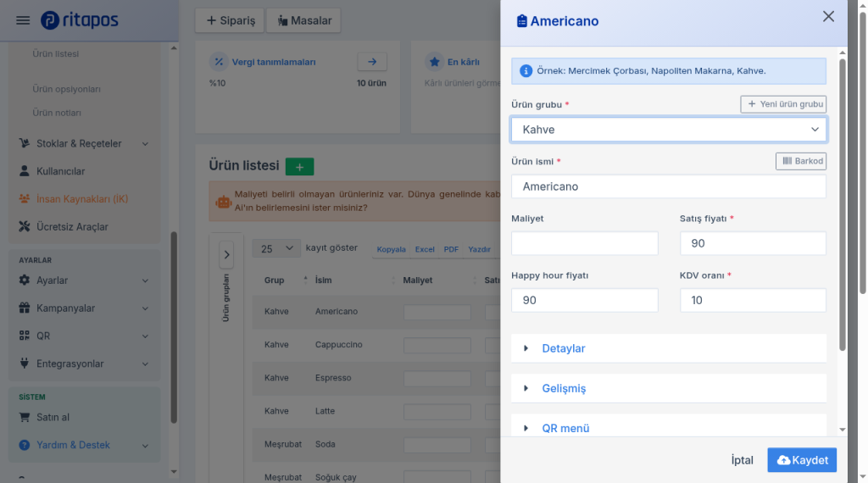This screenshot has width=868, height=483.
Task: Open Ürün opsiyonları in sidebar
Action: (x=66, y=89)
